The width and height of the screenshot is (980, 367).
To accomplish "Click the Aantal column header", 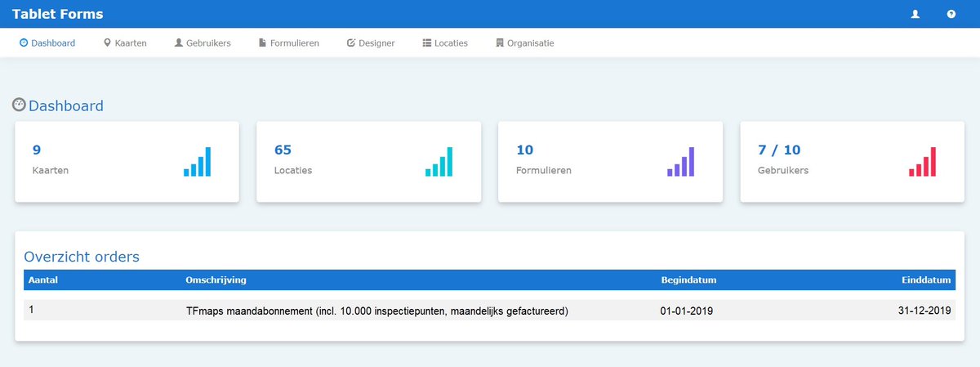I will tap(43, 280).
